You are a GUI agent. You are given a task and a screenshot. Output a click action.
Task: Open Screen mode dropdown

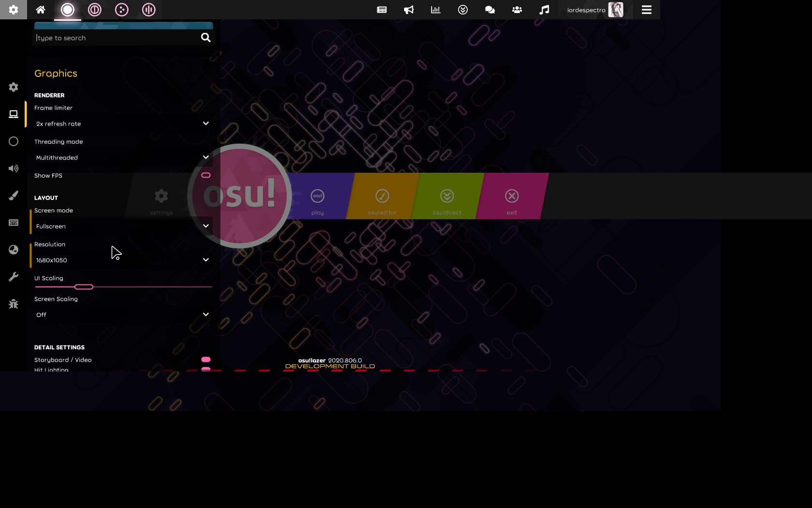[x=123, y=226]
